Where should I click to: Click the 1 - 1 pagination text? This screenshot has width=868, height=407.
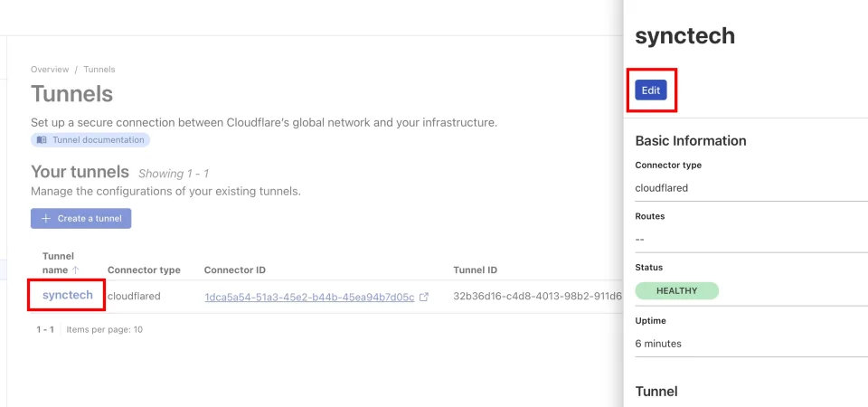click(x=45, y=329)
